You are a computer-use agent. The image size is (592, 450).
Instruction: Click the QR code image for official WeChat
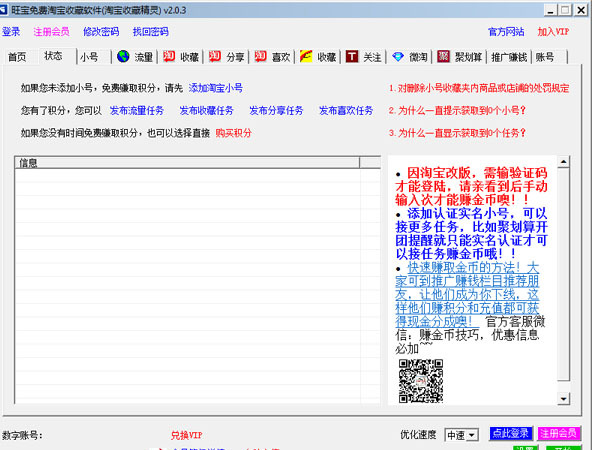coord(421,381)
